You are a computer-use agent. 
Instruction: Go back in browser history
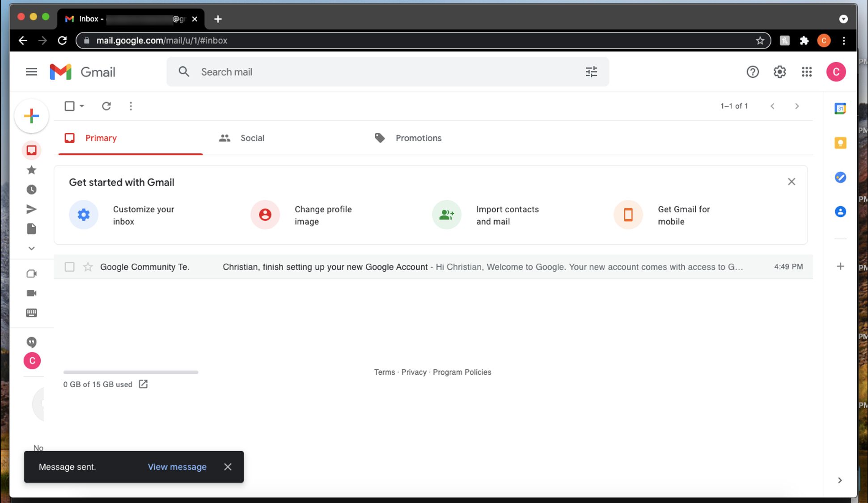(x=23, y=41)
